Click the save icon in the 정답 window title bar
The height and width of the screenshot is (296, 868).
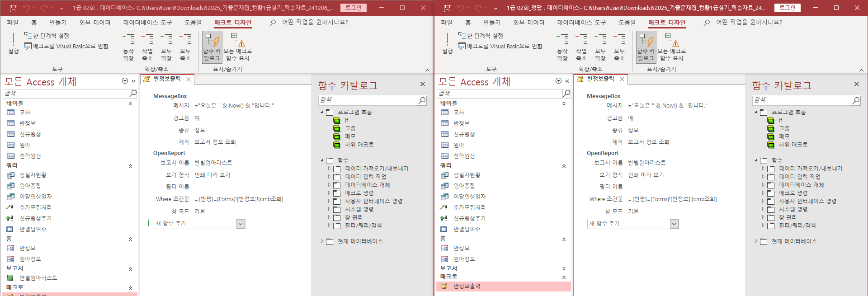click(x=447, y=8)
